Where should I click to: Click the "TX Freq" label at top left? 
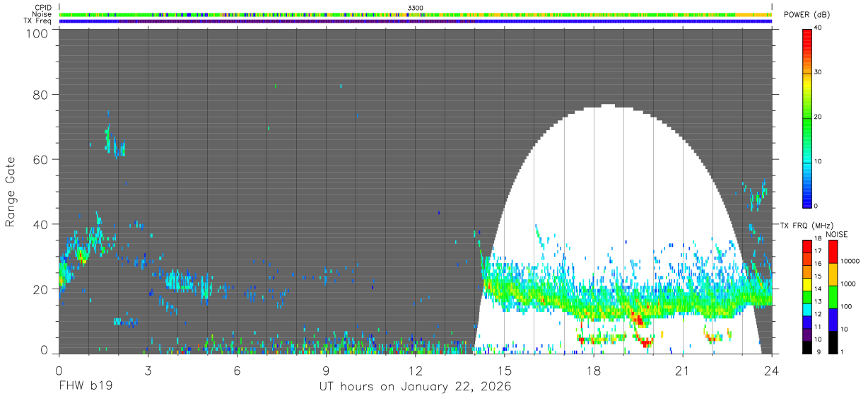[39, 21]
